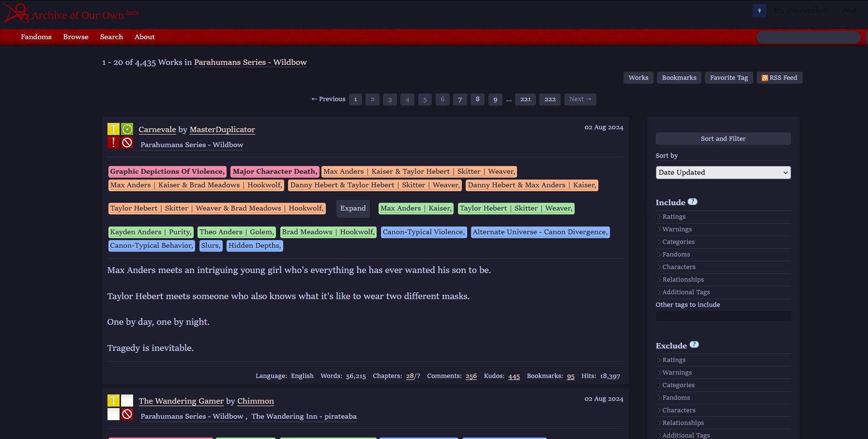Screen dimensions: 868x439
Task: Open Carnevale's 256 comments link
Action: (471, 376)
